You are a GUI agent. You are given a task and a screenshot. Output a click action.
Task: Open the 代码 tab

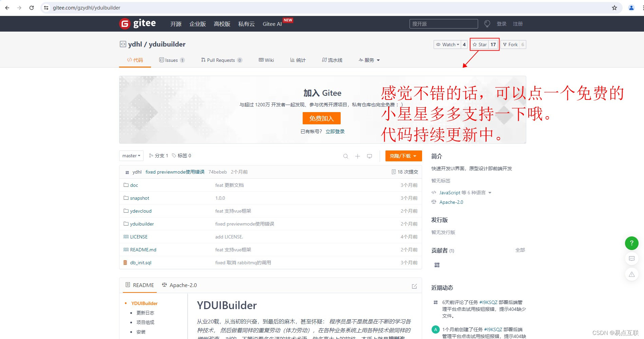coord(135,60)
